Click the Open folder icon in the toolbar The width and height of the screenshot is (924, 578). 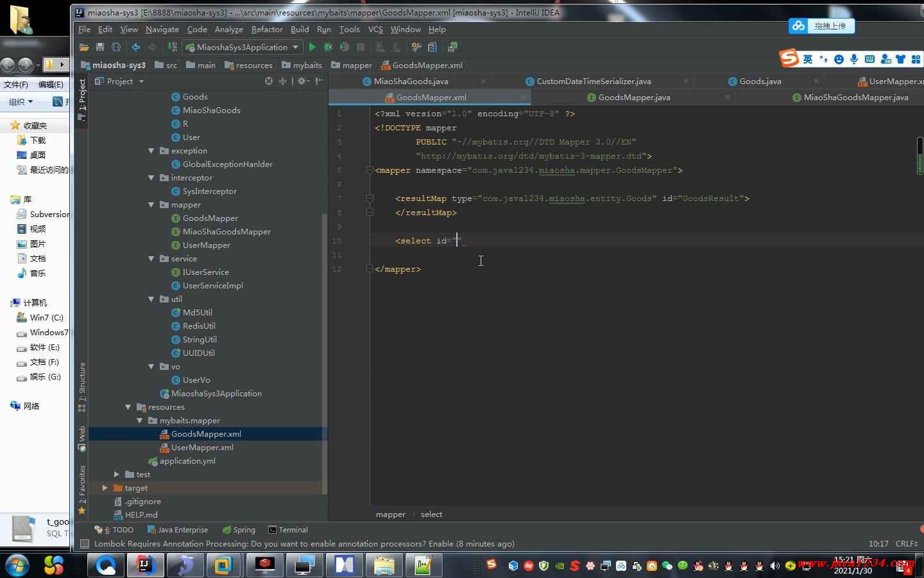84,47
